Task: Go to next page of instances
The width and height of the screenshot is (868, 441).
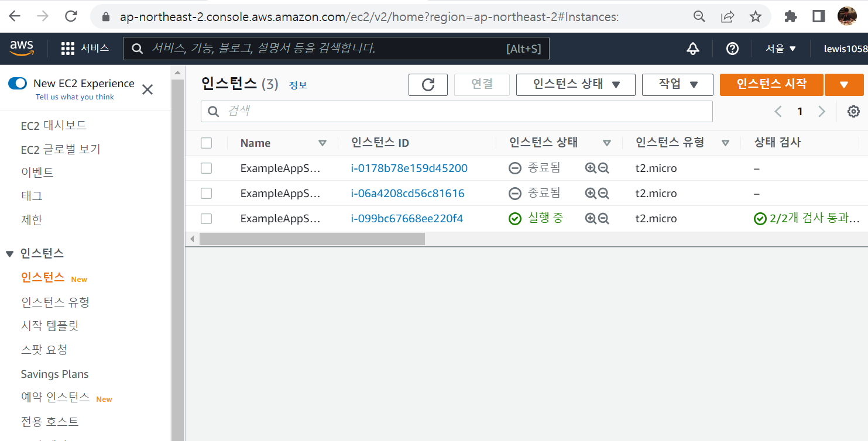Action: coord(822,111)
